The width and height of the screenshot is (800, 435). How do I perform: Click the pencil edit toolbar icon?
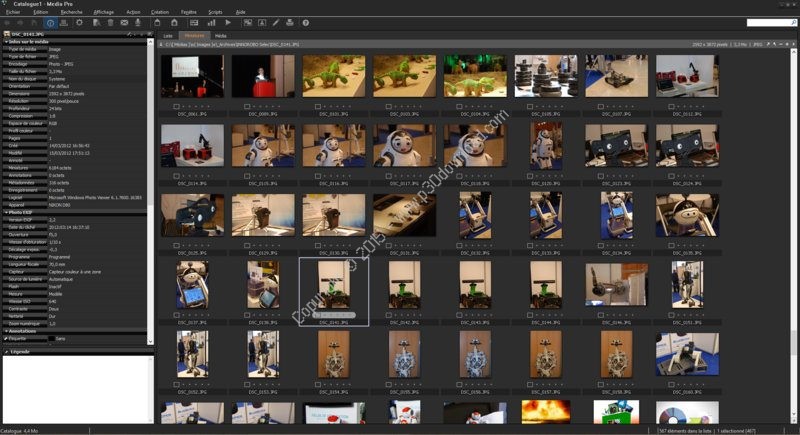click(276, 23)
